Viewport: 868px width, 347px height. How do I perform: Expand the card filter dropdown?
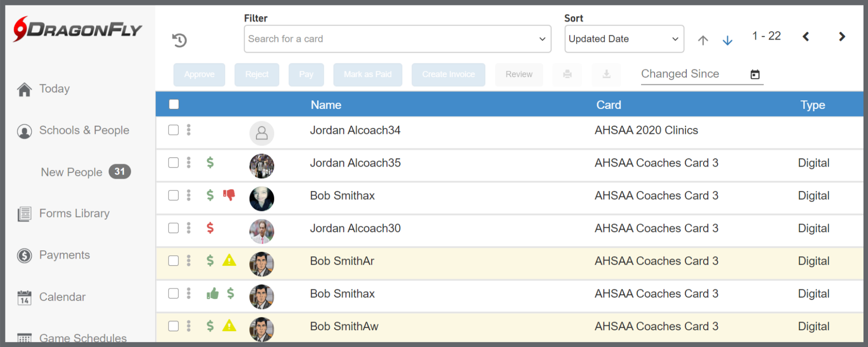(x=542, y=39)
